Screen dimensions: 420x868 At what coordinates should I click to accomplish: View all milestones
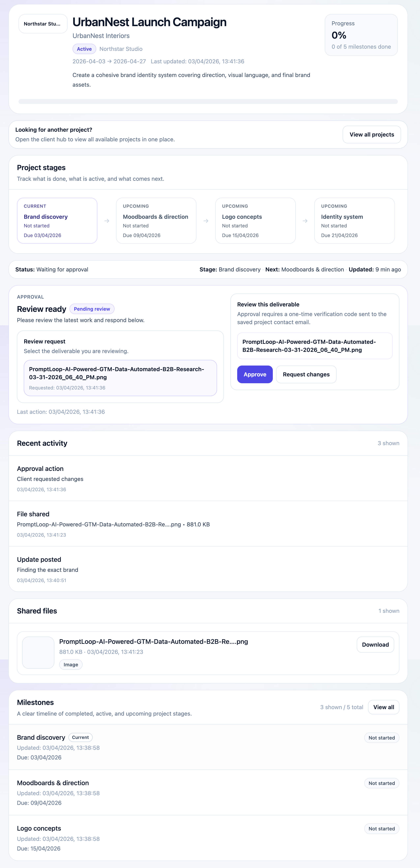click(x=384, y=707)
